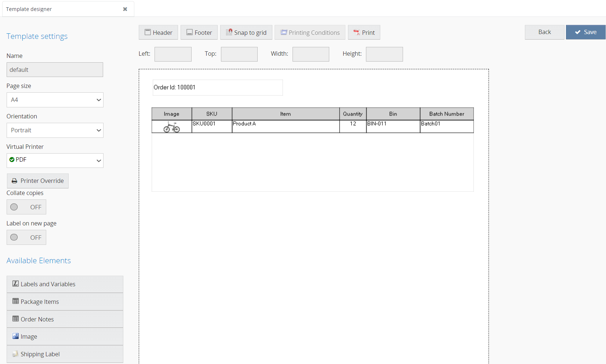
Task: Click the Back button
Action: [x=544, y=32]
